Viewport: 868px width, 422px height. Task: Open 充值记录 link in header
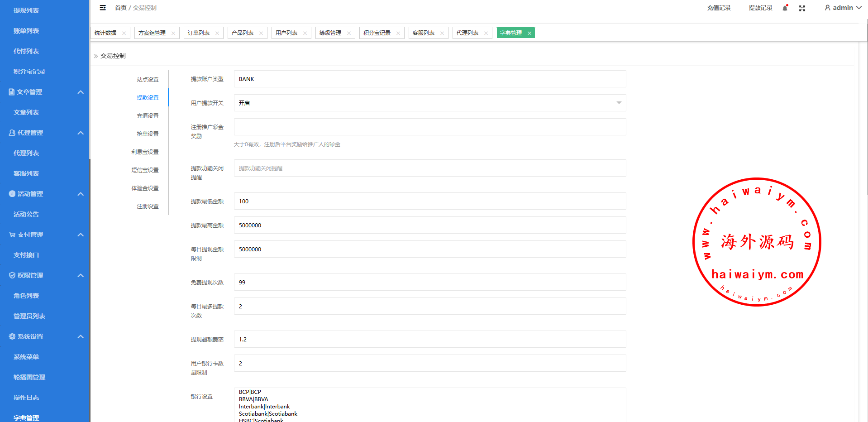click(x=719, y=8)
